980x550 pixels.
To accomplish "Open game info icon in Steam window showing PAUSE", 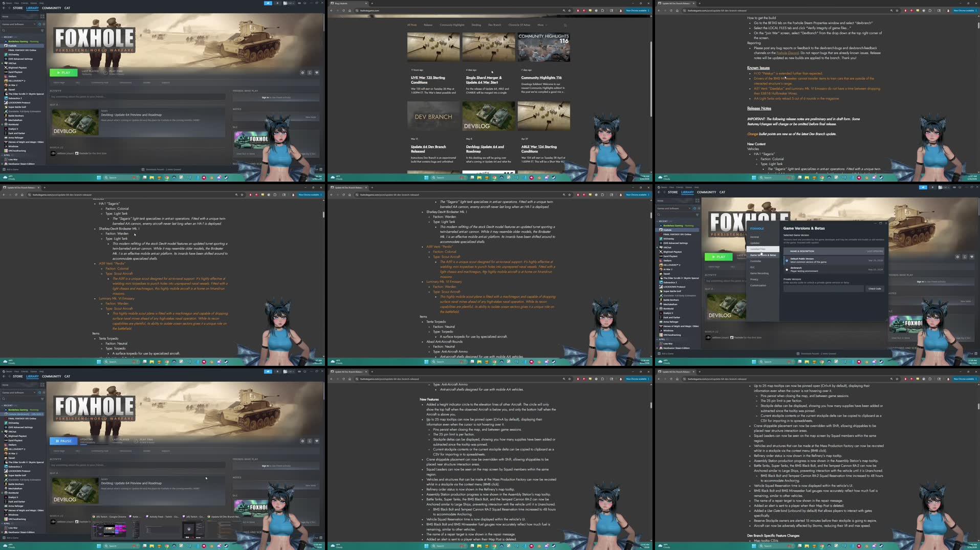I will (x=310, y=441).
